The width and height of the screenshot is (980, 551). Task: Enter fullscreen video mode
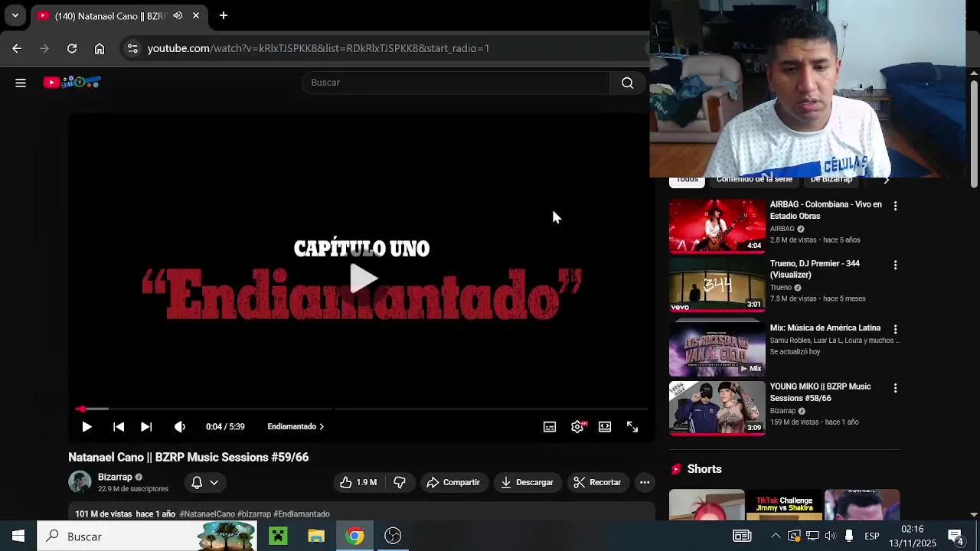[x=632, y=427]
